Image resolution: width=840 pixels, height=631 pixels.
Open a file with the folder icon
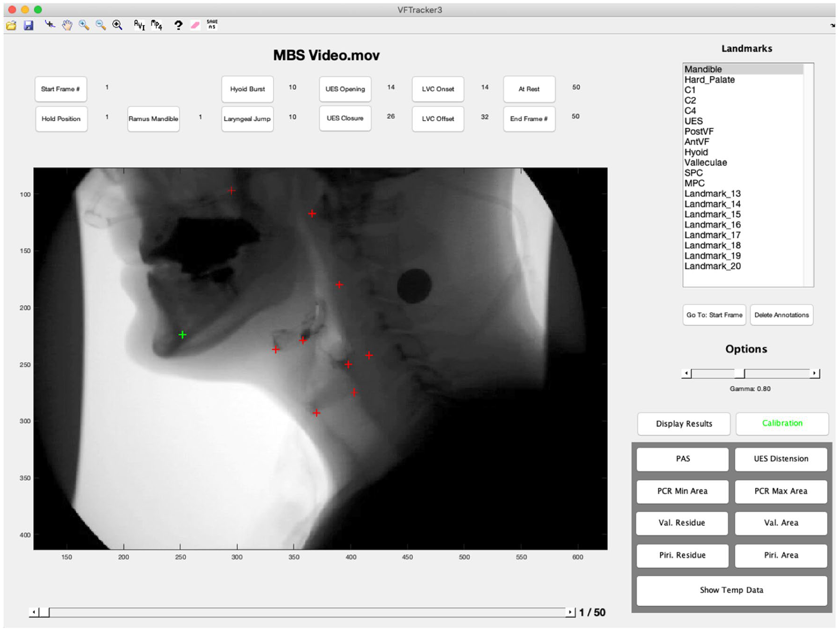pyautogui.click(x=11, y=25)
